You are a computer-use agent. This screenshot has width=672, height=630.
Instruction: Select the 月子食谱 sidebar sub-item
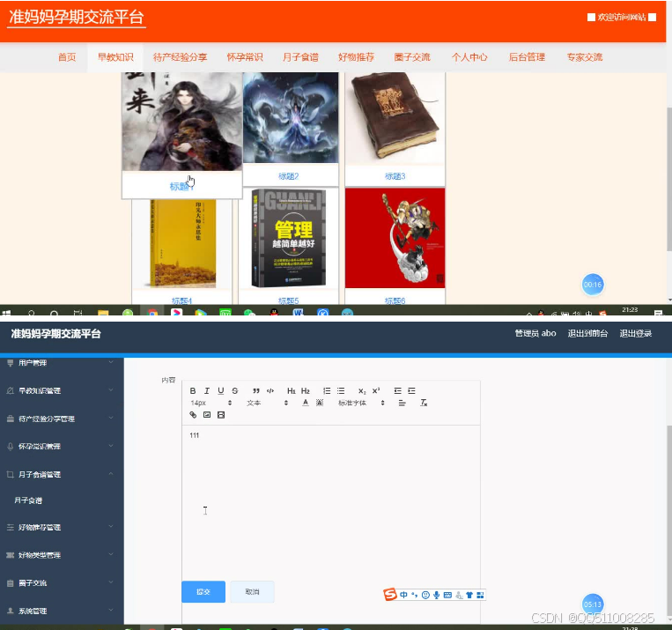[28, 500]
